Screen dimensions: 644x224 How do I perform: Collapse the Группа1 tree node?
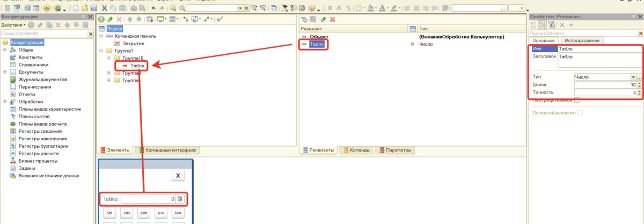point(101,51)
